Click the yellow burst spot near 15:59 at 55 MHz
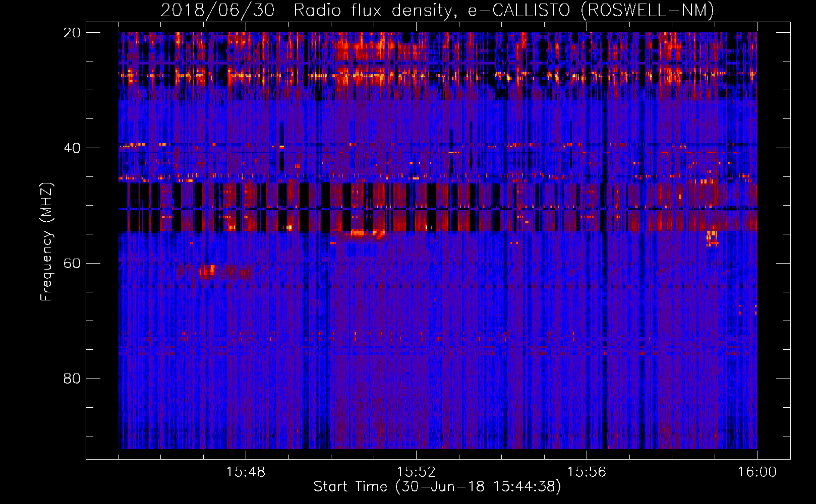 [712, 238]
